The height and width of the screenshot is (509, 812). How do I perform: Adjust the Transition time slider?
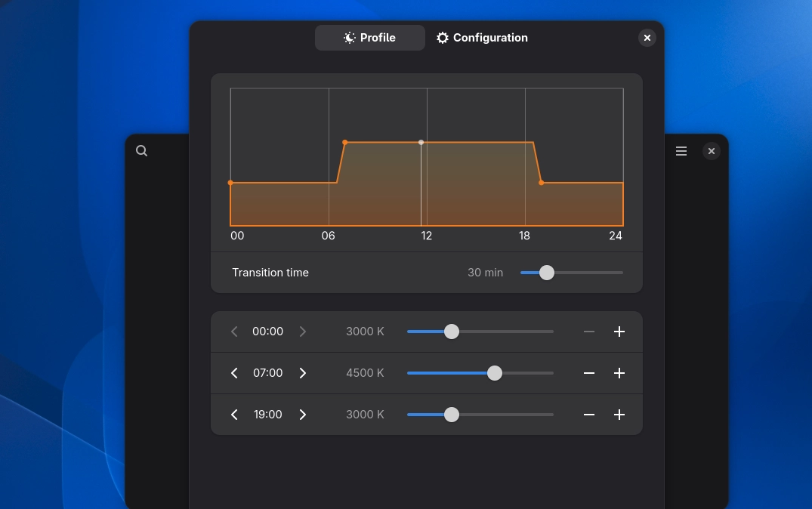[x=572, y=273]
